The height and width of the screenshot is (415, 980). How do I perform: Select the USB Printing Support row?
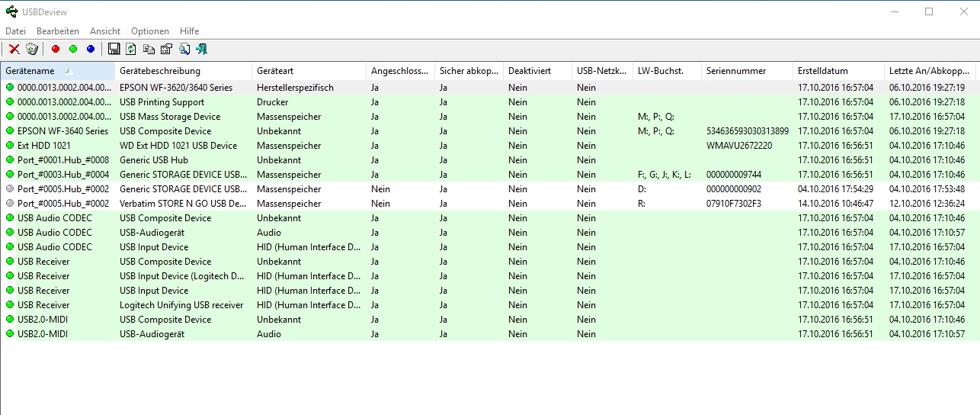[x=490, y=102]
